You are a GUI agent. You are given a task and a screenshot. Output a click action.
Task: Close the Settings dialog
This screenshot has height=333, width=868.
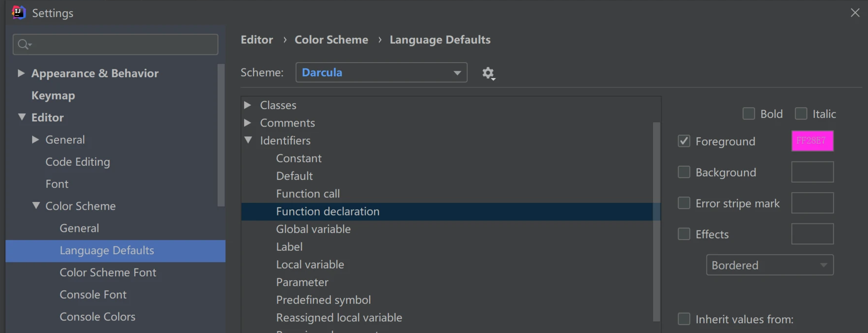coord(855,13)
